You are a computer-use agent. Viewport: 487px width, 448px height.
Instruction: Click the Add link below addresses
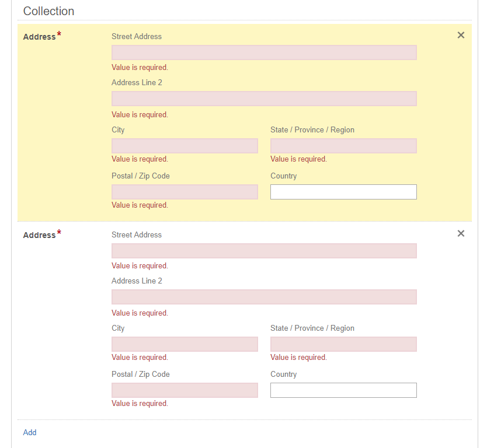[x=30, y=432]
